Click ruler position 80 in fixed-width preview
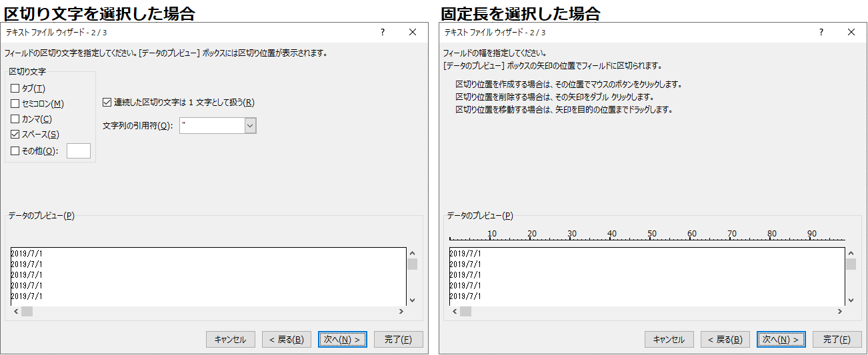868x355 pixels. point(772,234)
